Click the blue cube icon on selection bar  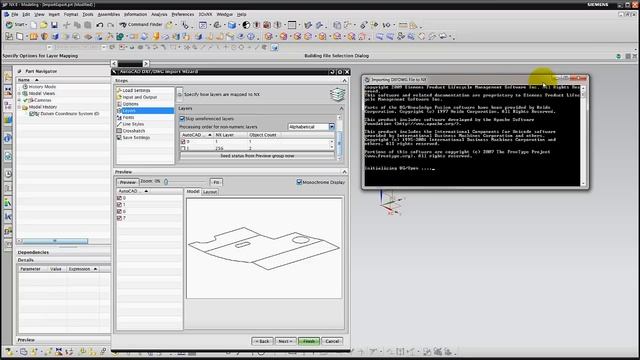click(275, 47)
